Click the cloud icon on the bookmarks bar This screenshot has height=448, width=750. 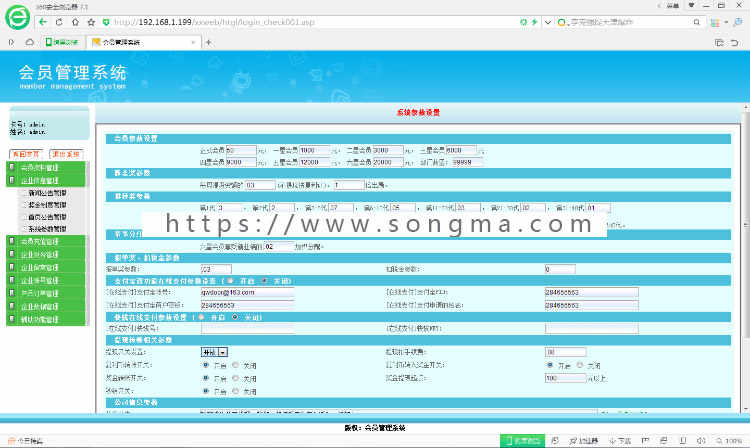point(29,42)
